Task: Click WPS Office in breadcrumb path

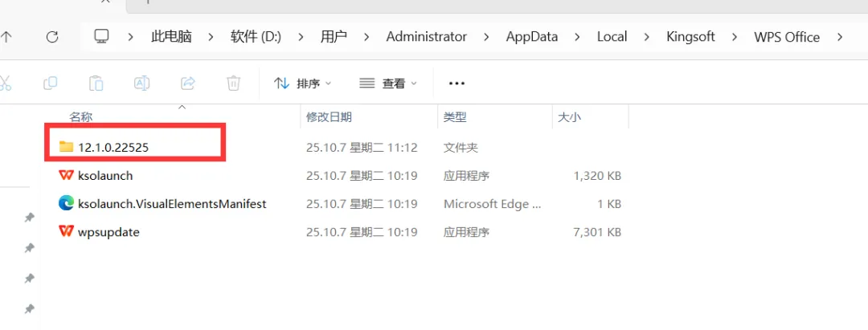Action: click(x=787, y=37)
